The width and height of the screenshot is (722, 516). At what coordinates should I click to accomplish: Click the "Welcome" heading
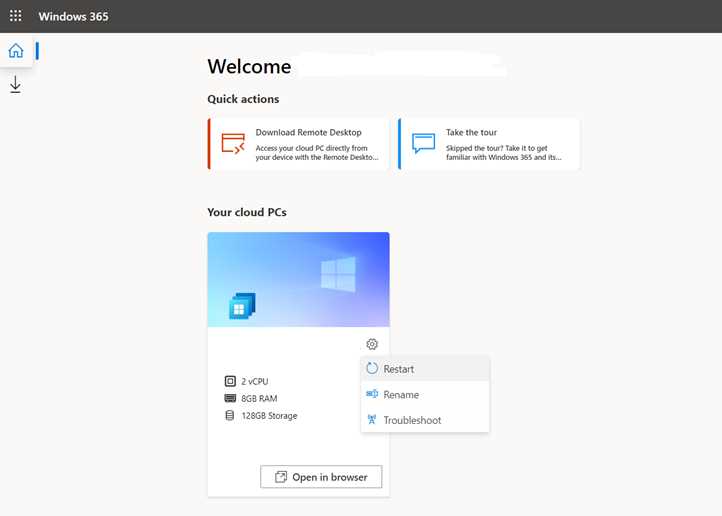249,67
